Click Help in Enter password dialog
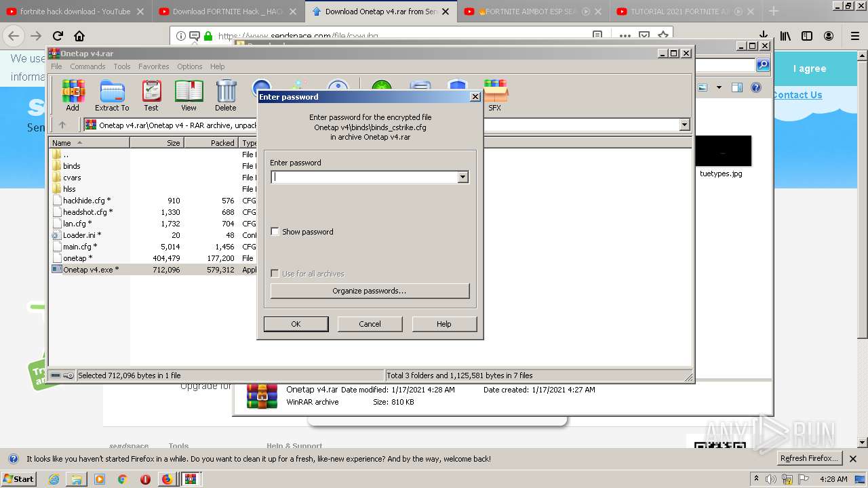Viewport: 868px width, 488px height. coord(444,324)
